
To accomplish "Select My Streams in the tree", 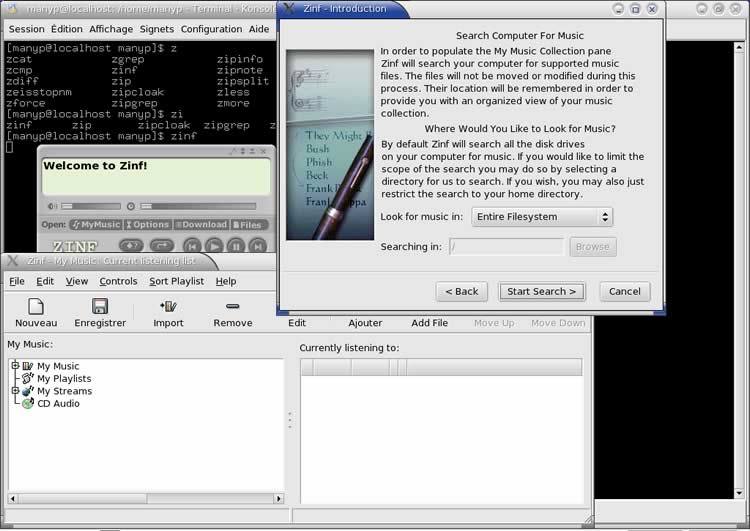I will (x=65, y=391).
